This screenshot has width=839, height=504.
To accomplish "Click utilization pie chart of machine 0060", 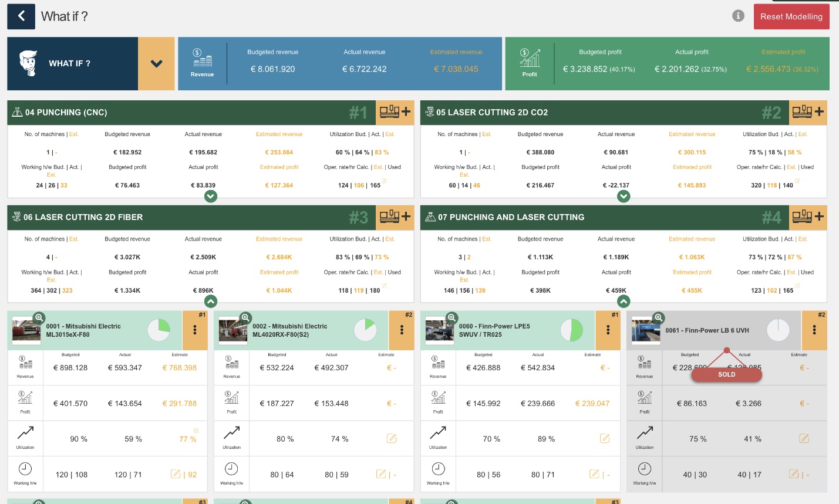I will click(571, 330).
